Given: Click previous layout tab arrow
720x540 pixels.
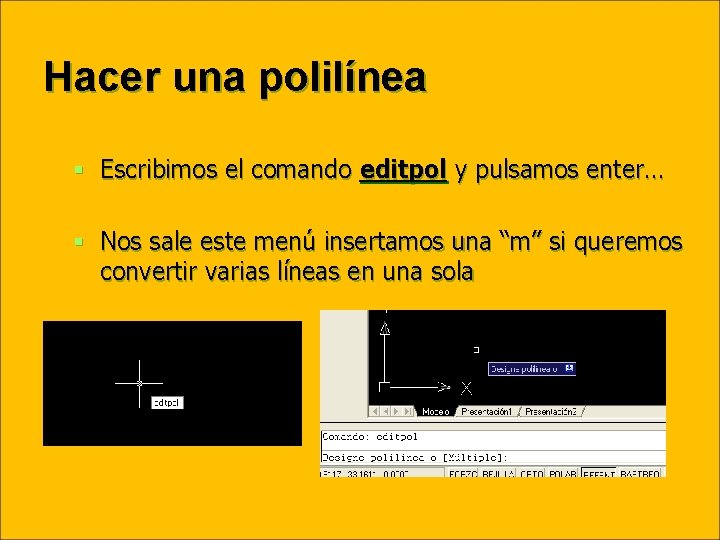Looking at the screenshot, I should [x=385, y=411].
